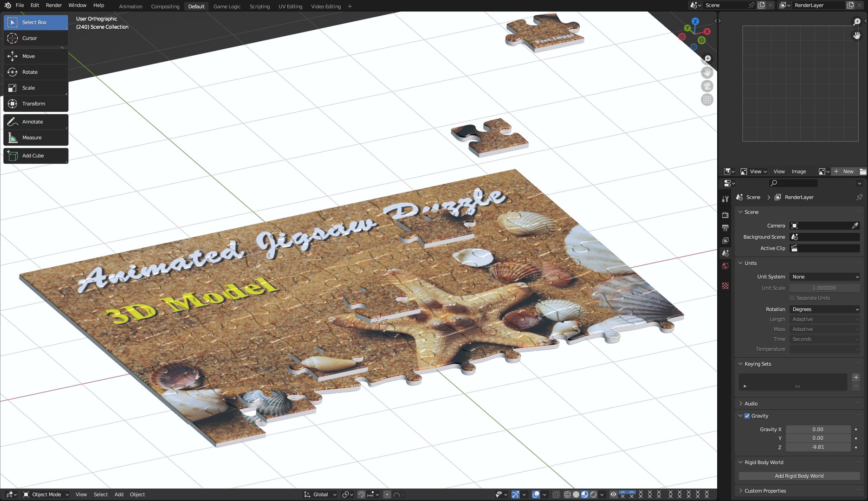Toggle show gizmos button
Viewport: 868px width, 501px height.
[x=515, y=495]
